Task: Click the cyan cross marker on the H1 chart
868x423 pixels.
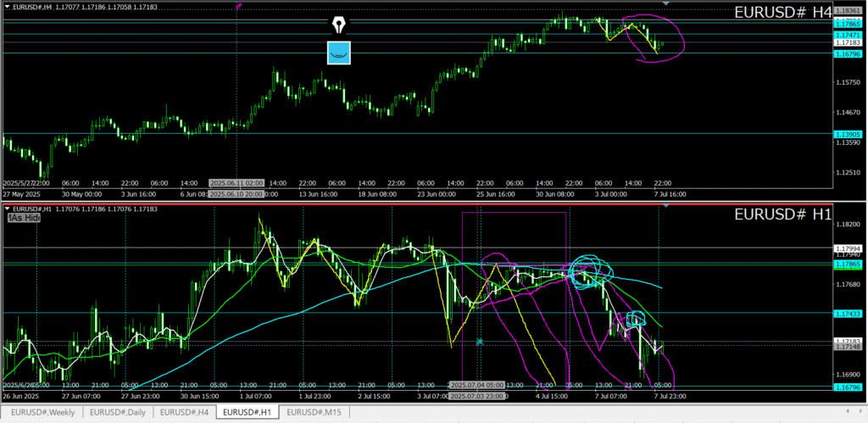Action: pos(480,342)
